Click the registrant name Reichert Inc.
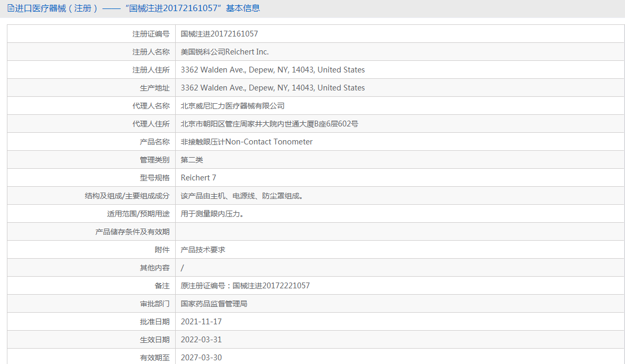 tap(224, 52)
